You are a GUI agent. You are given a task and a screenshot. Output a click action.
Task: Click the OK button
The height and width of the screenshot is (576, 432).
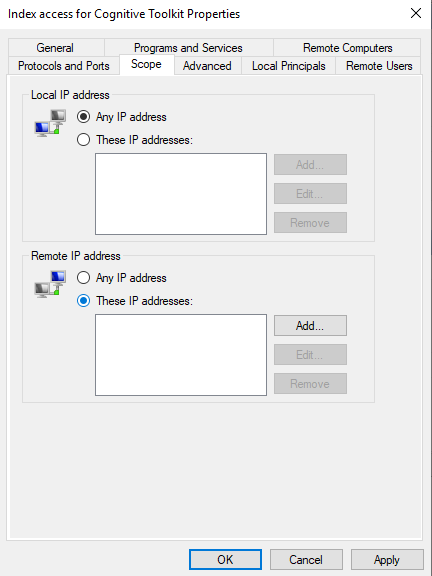pyautogui.click(x=225, y=559)
